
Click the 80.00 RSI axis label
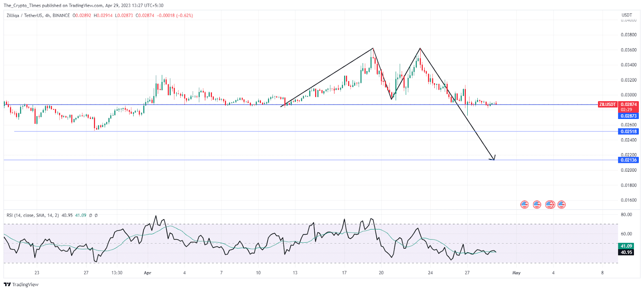pos(626,215)
